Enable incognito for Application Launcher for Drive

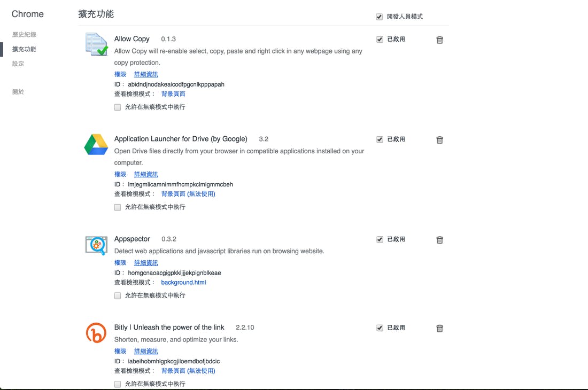(118, 207)
